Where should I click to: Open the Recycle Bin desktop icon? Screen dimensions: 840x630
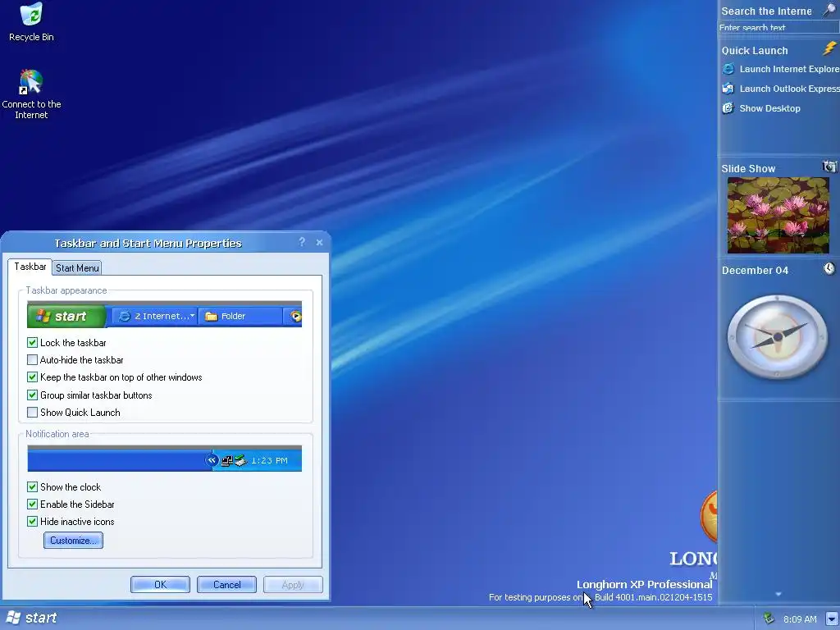coord(31,22)
